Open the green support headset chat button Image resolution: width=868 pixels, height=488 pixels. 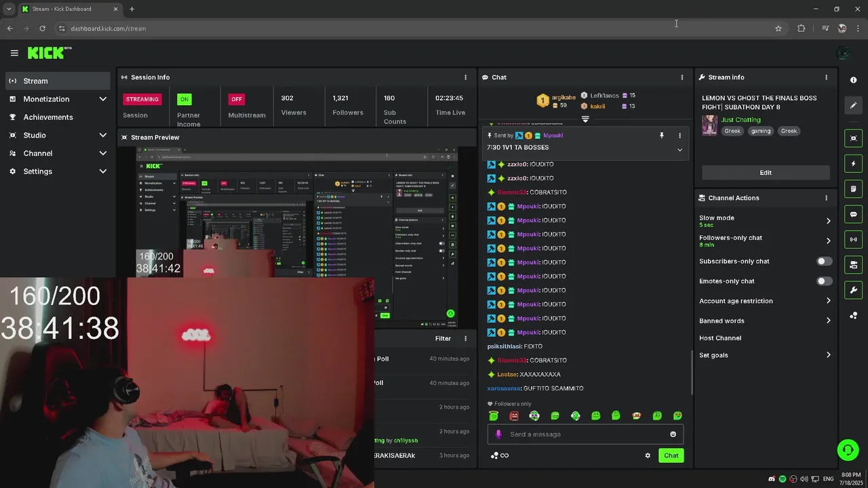click(847, 450)
